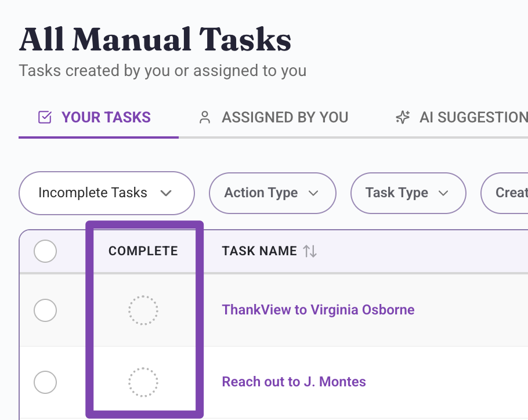The width and height of the screenshot is (528, 420).
Task: Expand the Action Type filter
Action: click(273, 193)
